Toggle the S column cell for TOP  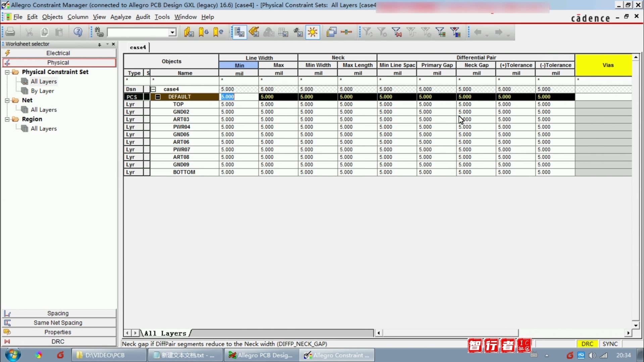point(147,104)
